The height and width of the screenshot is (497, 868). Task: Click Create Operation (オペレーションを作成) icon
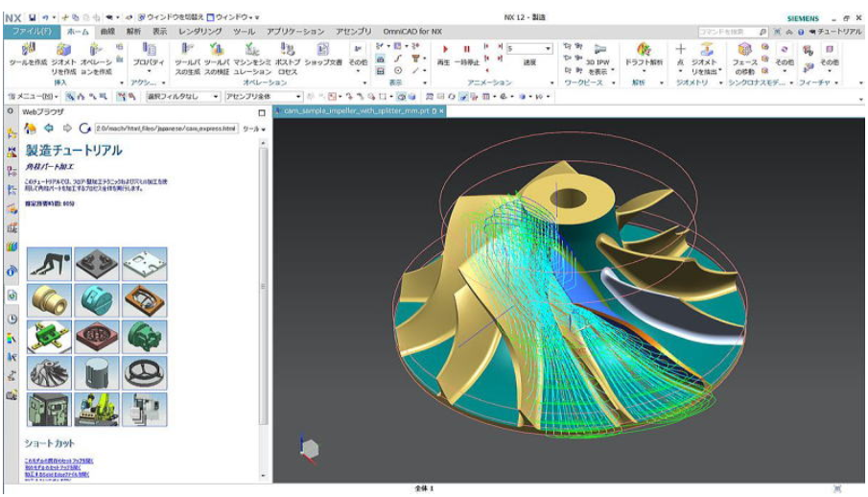coord(96,50)
